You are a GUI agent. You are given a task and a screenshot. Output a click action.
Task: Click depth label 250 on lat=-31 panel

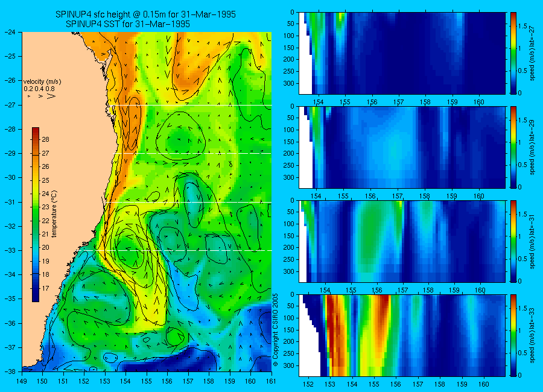click(288, 259)
